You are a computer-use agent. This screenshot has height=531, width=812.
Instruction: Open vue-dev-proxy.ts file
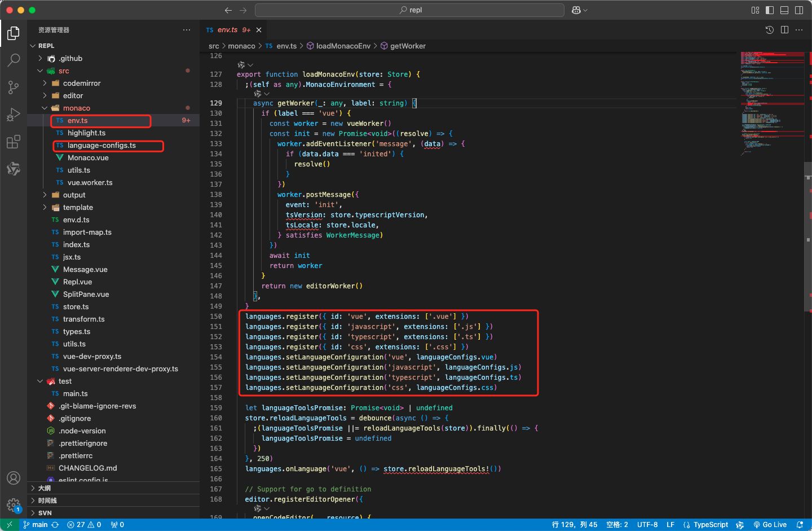pos(113,356)
